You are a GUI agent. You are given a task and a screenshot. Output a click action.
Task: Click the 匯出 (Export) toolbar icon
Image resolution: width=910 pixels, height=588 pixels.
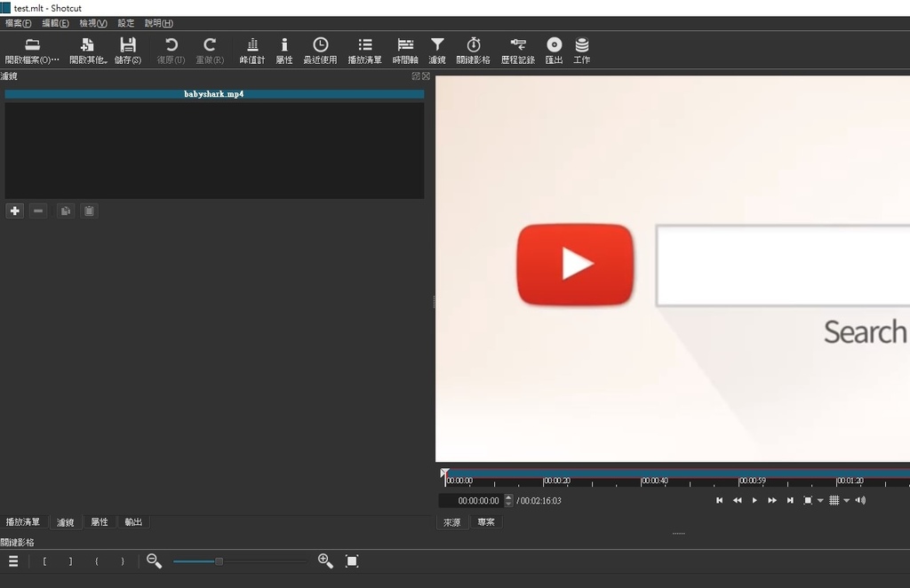click(x=555, y=51)
